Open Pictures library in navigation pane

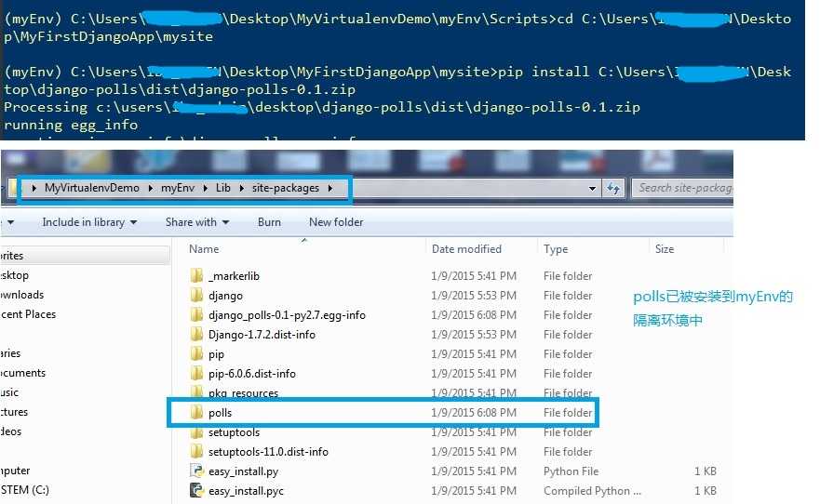point(14,412)
